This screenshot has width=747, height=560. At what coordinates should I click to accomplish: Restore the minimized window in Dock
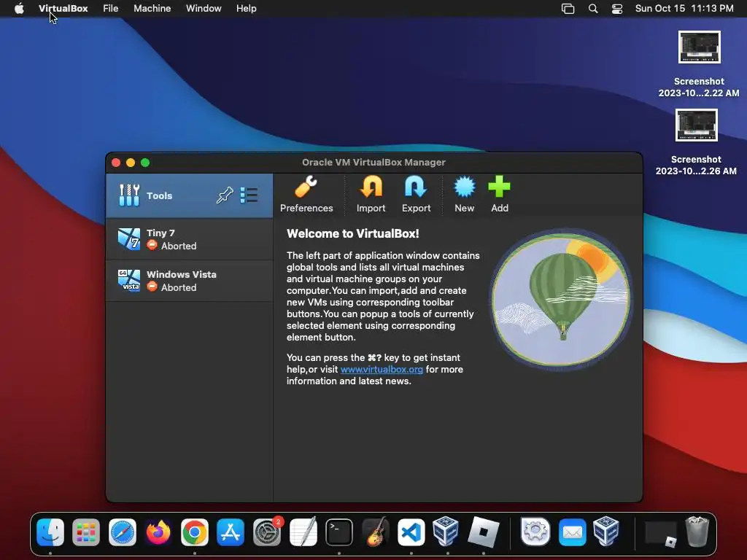pyautogui.click(x=661, y=533)
